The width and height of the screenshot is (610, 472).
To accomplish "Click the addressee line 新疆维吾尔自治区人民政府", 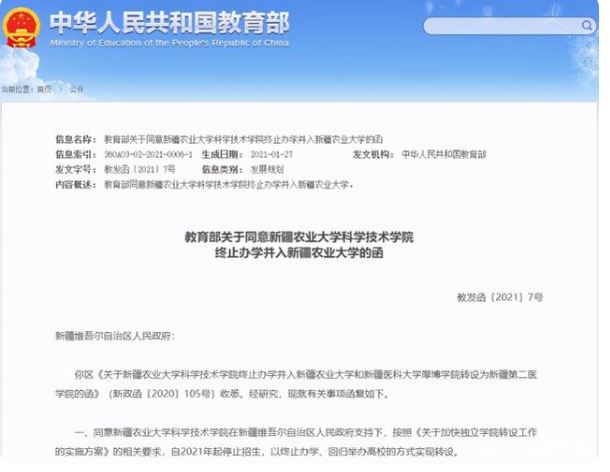I will 115,336.
